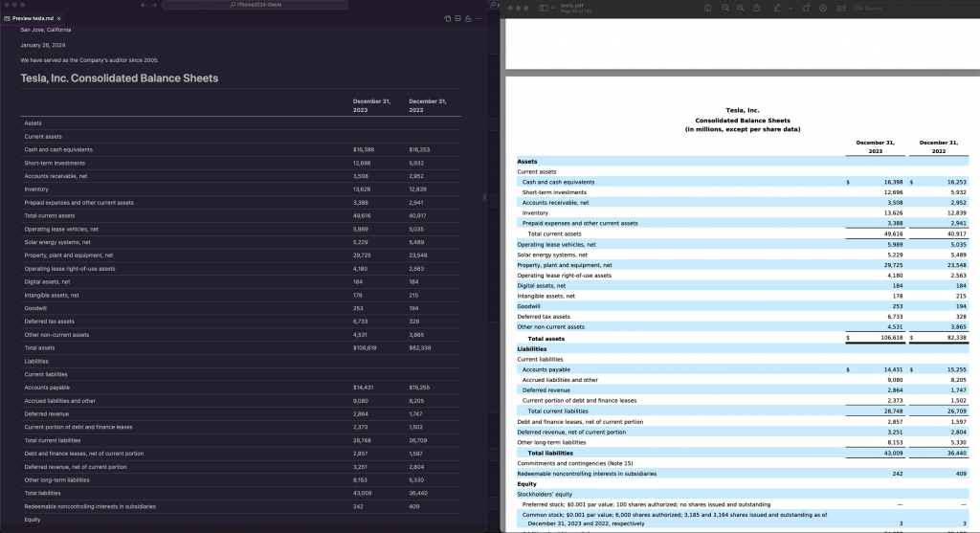Click 'Accounts receivable, net' in the PDF table
The width and height of the screenshot is (980, 533).
tap(556, 203)
